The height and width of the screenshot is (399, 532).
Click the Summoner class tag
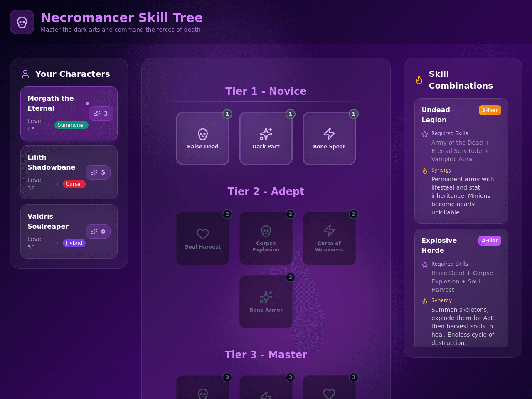[71, 125]
